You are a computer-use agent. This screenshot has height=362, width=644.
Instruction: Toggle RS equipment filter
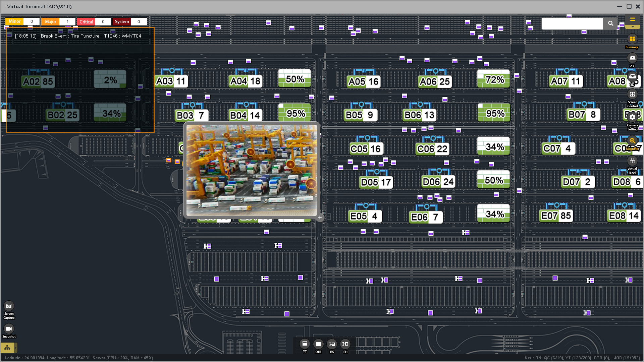click(332, 344)
